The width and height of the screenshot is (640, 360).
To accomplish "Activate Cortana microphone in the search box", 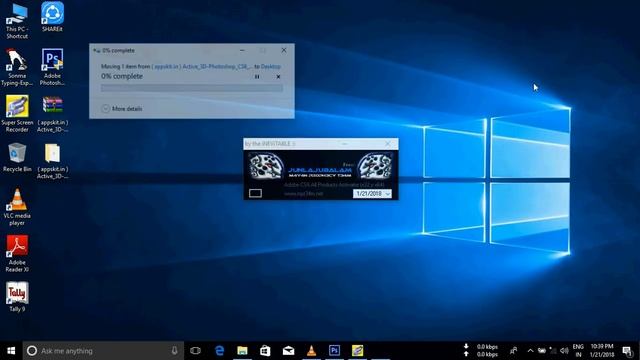I will pos(174,351).
